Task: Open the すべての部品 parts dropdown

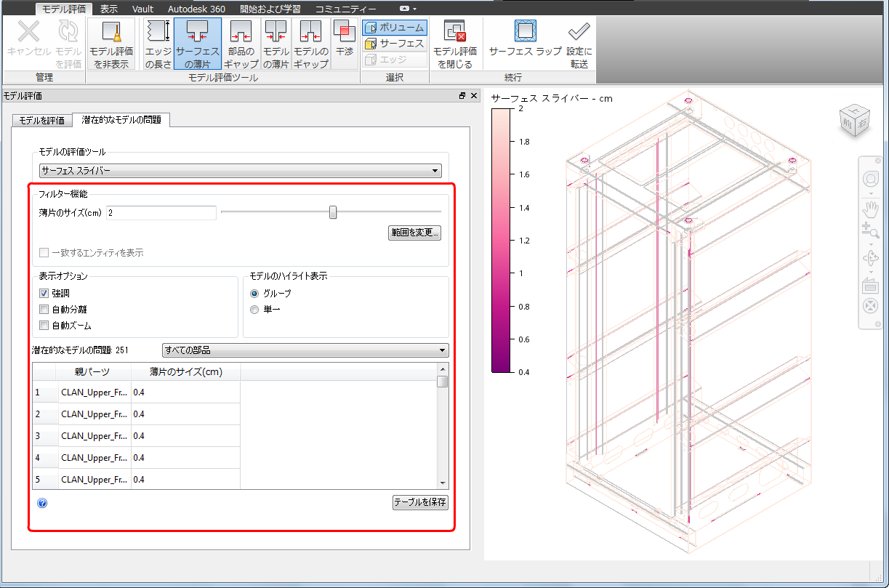Action: pyautogui.click(x=305, y=350)
